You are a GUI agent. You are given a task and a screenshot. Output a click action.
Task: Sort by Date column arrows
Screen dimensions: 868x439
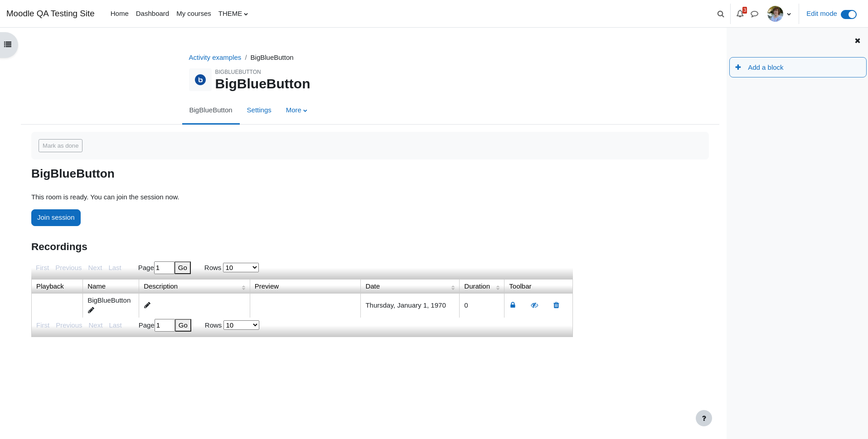click(x=453, y=288)
